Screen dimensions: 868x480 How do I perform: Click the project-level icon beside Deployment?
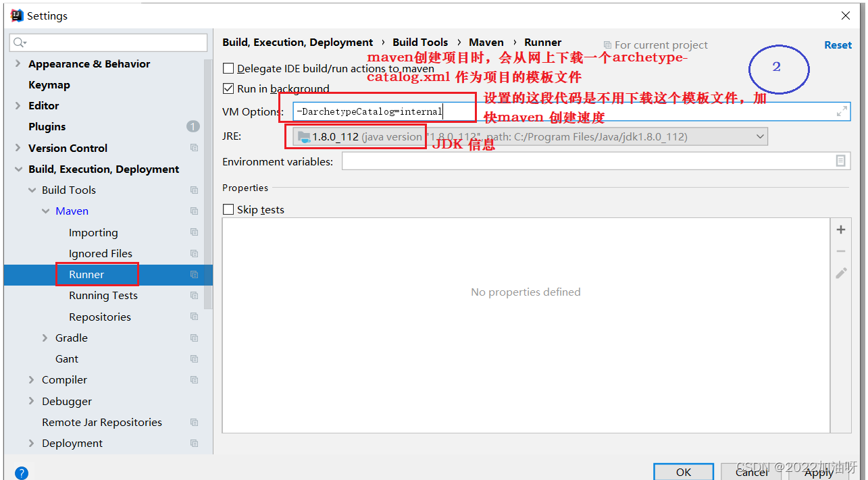coord(195,443)
